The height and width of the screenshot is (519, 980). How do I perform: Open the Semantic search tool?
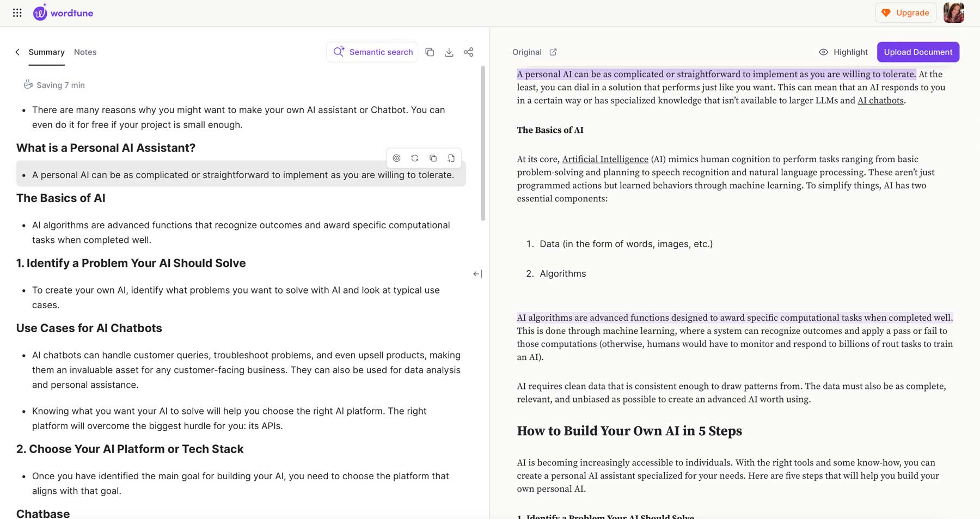[372, 52]
